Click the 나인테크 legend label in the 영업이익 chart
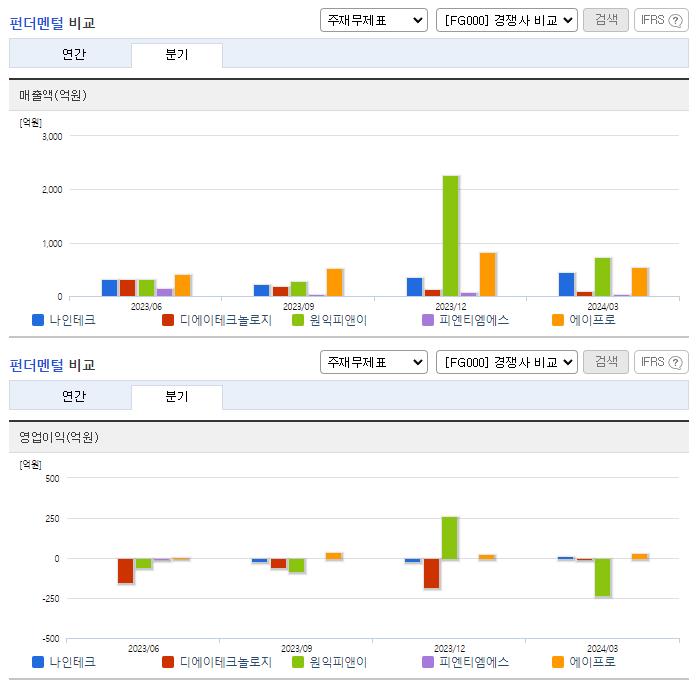Viewport: 696px width, 684px height. point(72,662)
